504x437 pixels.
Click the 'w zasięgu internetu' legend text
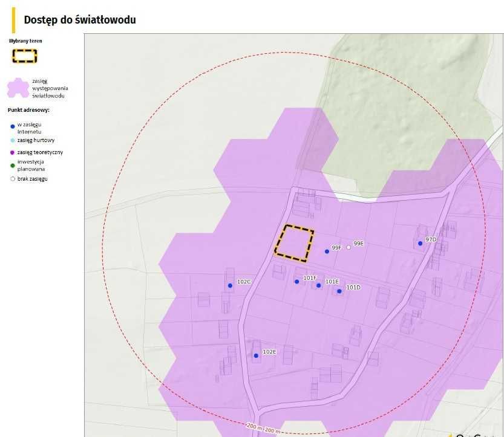pyautogui.click(x=29, y=128)
